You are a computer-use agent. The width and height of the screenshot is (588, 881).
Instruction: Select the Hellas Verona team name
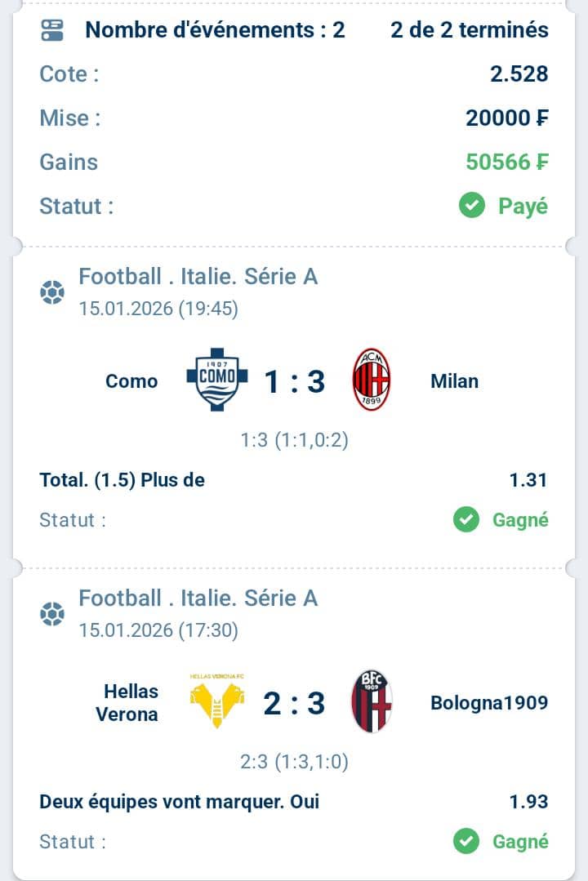click(x=127, y=702)
